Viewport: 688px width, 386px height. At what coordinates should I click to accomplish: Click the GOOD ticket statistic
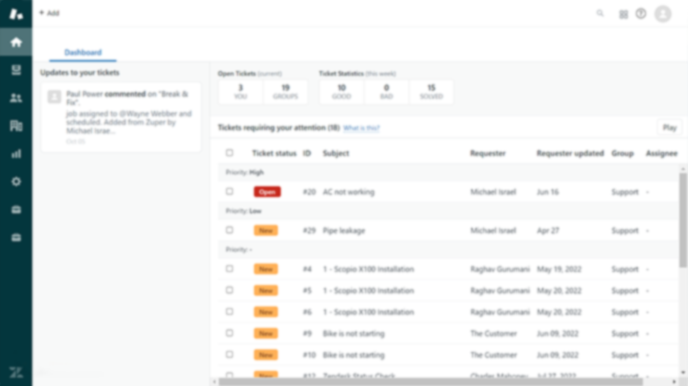coord(341,92)
